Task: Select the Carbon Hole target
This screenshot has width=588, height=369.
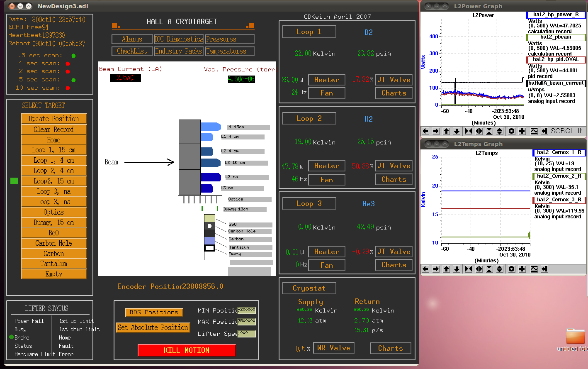Action: [x=54, y=243]
